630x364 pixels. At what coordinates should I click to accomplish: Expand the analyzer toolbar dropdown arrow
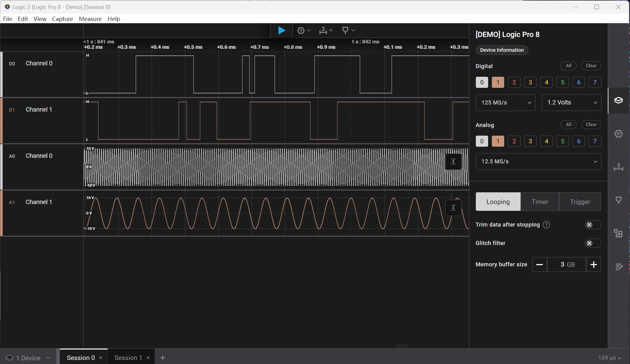309,30
